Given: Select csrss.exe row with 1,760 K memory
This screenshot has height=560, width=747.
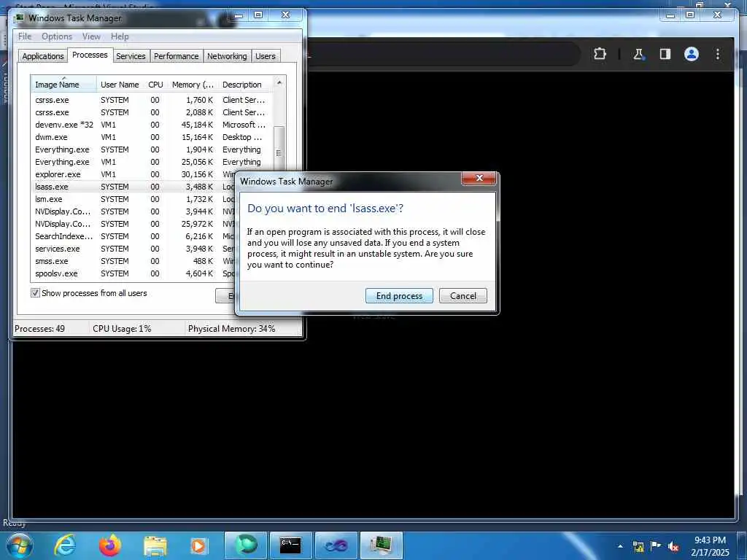Looking at the screenshot, I should [152, 100].
